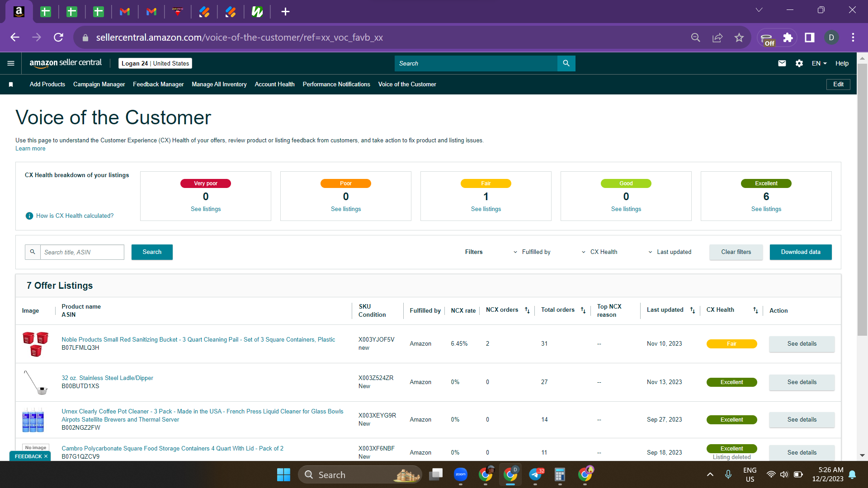The image size is (868, 488).
Task: See details for Noble Products Sanitizing Bucket
Action: click(x=802, y=344)
